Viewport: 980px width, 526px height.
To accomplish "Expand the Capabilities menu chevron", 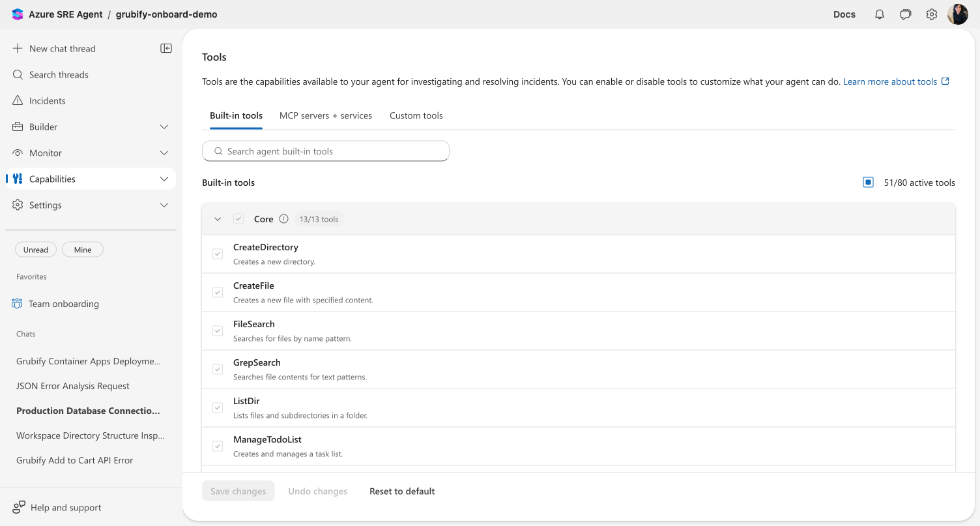I will point(164,179).
